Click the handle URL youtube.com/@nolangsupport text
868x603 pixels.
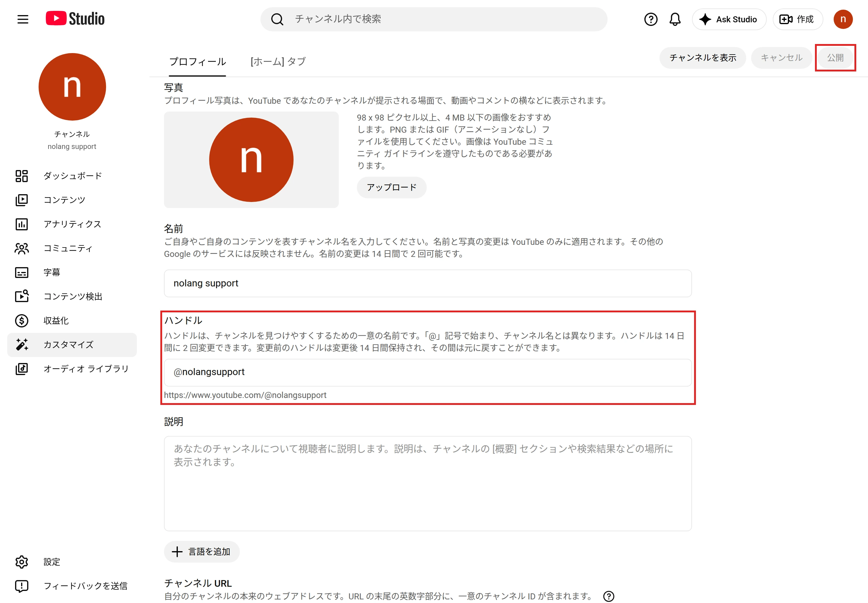click(x=245, y=395)
